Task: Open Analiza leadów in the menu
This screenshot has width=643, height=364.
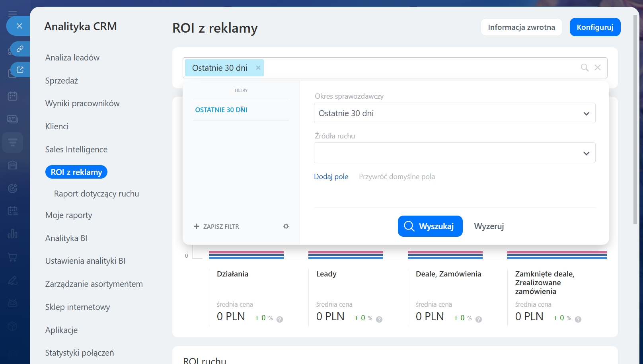Action: (72, 58)
